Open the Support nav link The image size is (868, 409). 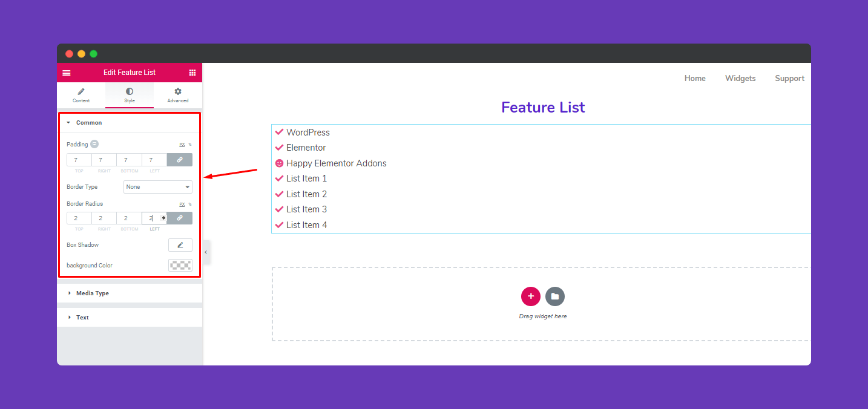789,78
